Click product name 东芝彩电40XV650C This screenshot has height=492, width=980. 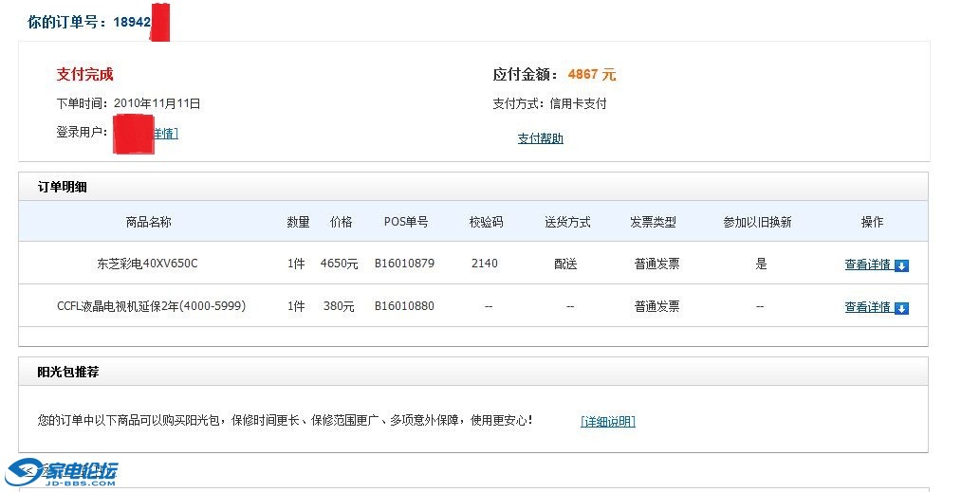147,264
